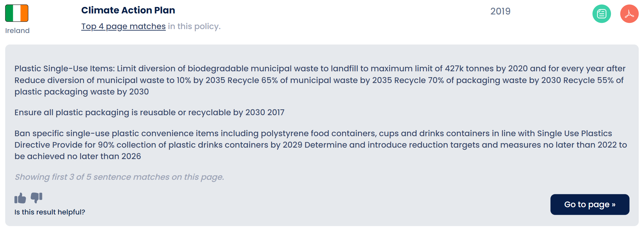Click the "Showing first 3 of 5" note

click(x=119, y=177)
